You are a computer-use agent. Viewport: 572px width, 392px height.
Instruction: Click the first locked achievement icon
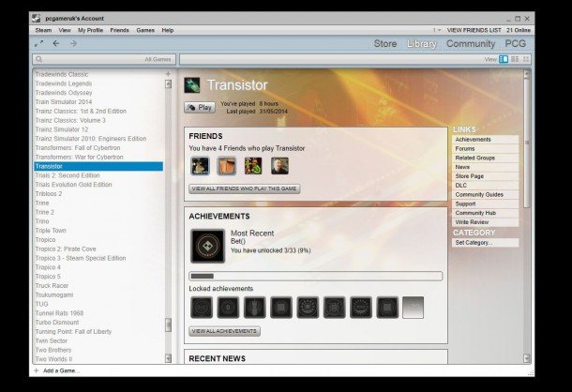tap(202, 308)
